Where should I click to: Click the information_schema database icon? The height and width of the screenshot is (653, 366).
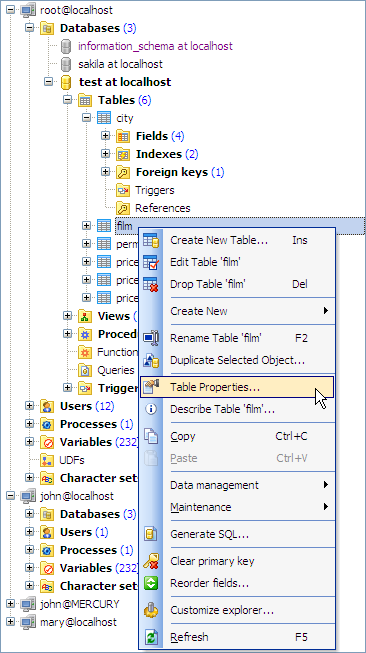coord(66,46)
